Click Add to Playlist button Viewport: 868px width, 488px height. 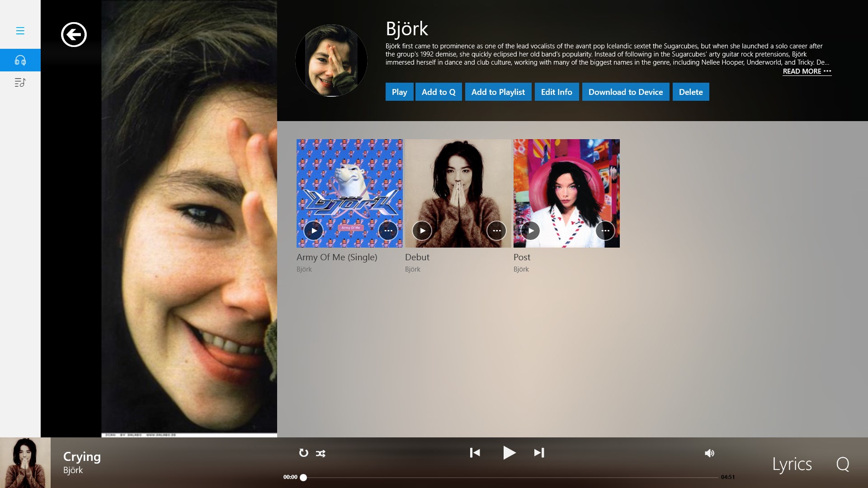click(x=498, y=92)
